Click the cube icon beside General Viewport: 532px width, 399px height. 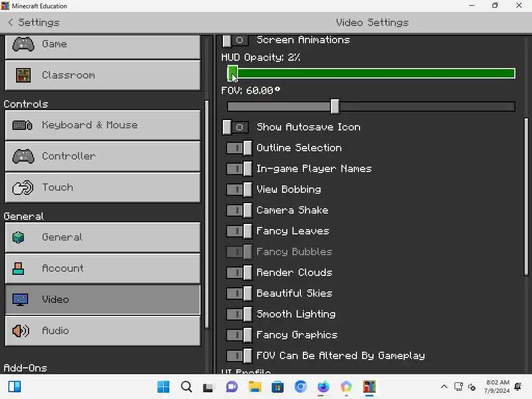pos(18,237)
